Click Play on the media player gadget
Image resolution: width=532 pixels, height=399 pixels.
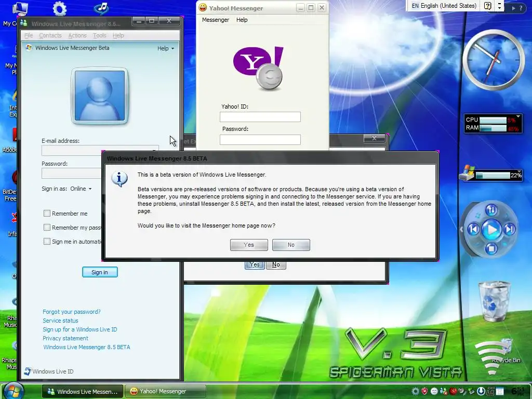tap(491, 230)
